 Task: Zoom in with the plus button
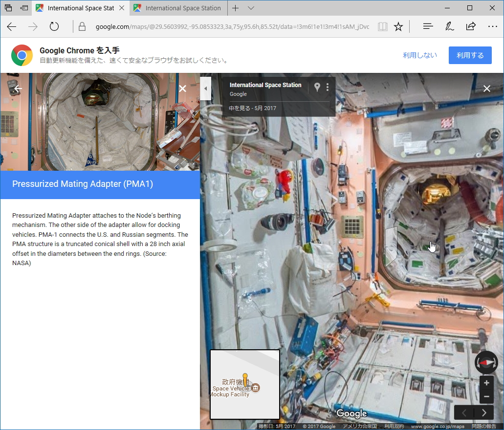click(486, 383)
